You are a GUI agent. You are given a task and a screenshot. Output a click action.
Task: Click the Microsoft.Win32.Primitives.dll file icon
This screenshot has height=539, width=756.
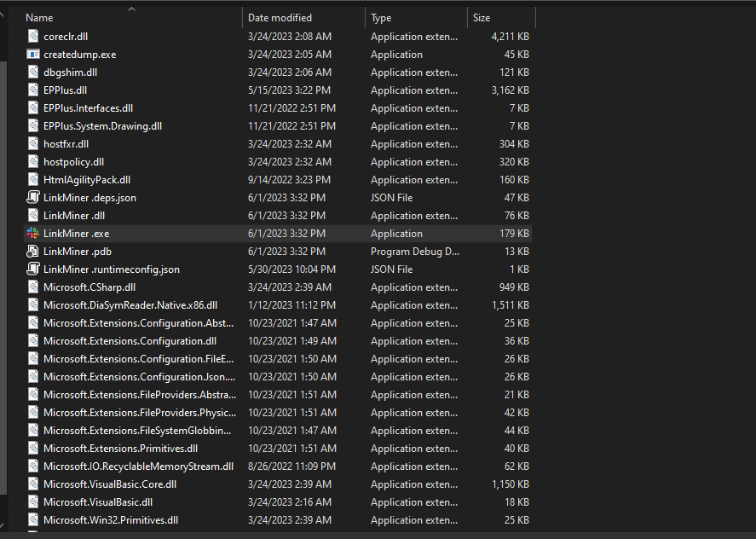tap(32, 519)
